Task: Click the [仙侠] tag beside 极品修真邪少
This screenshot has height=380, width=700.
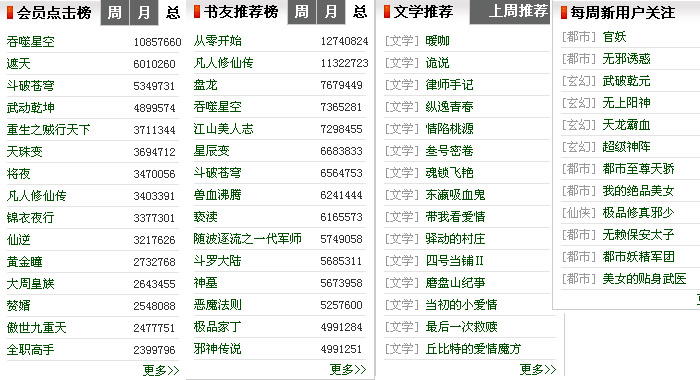Action: (579, 213)
